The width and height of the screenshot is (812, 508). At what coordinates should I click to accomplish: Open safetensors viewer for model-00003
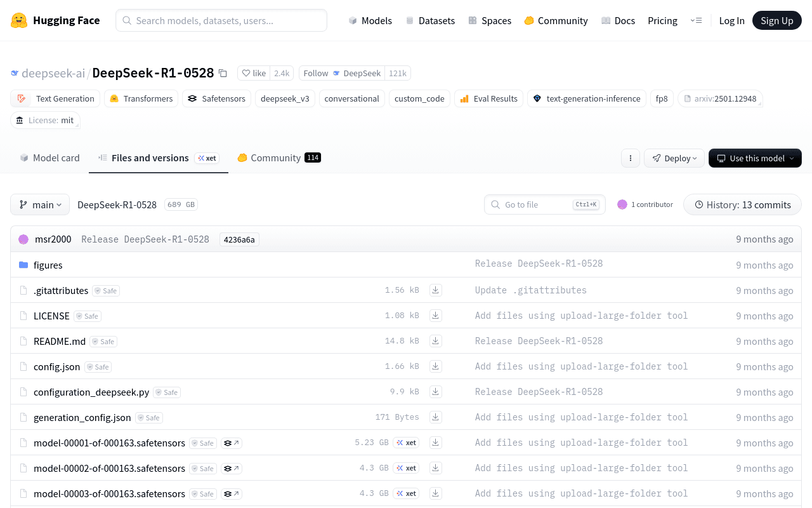(x=232, y=494)
